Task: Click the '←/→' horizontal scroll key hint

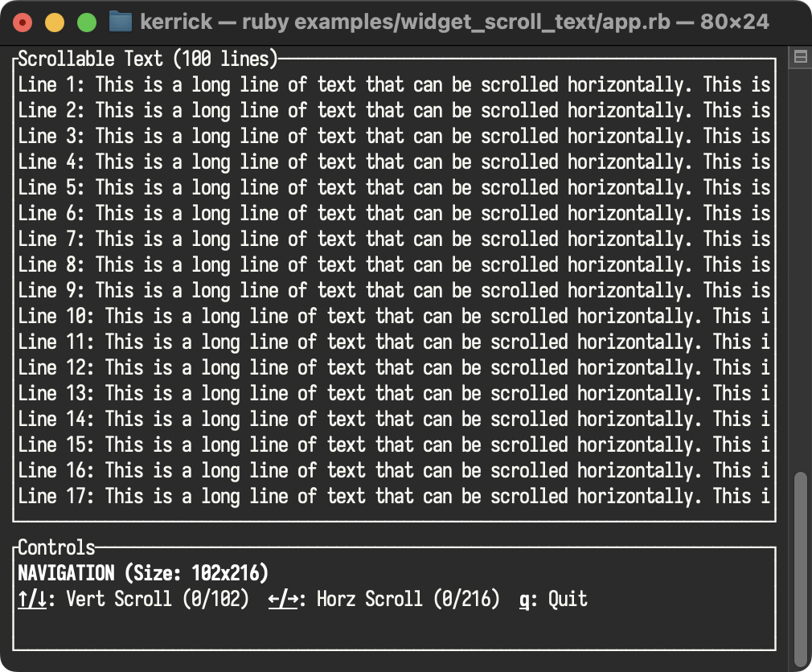Action: point(283,599)
